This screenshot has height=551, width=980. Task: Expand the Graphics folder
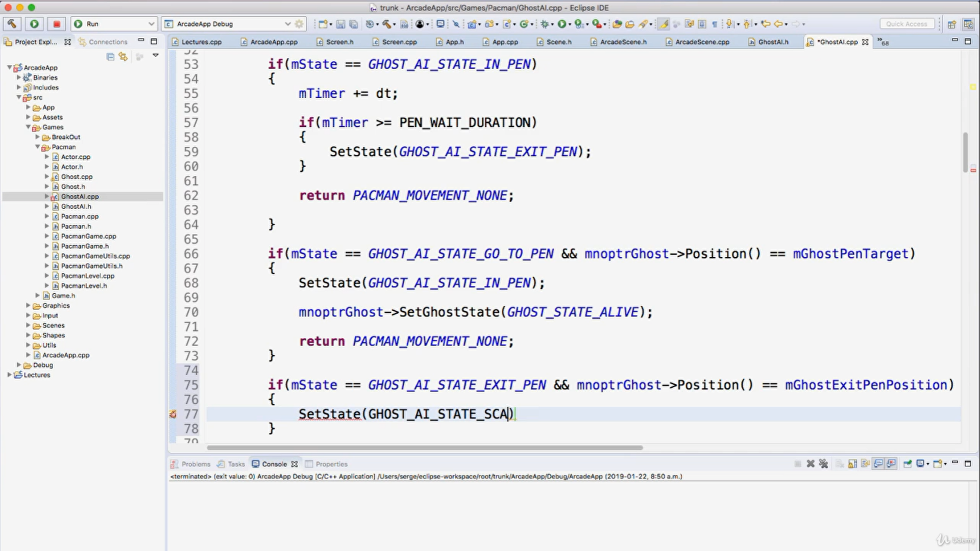[29, 306]
